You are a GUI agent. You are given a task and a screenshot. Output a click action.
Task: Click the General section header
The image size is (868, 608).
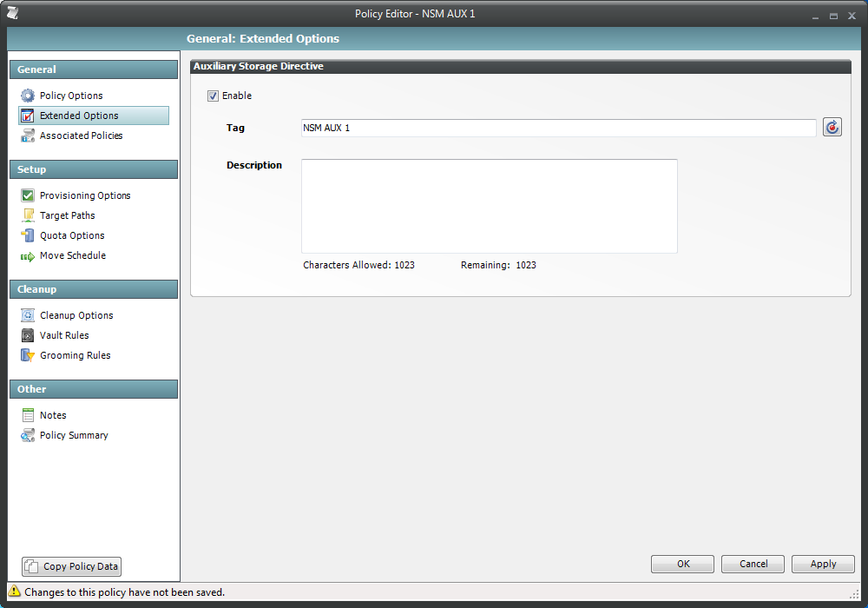click(x=94, y=69)
